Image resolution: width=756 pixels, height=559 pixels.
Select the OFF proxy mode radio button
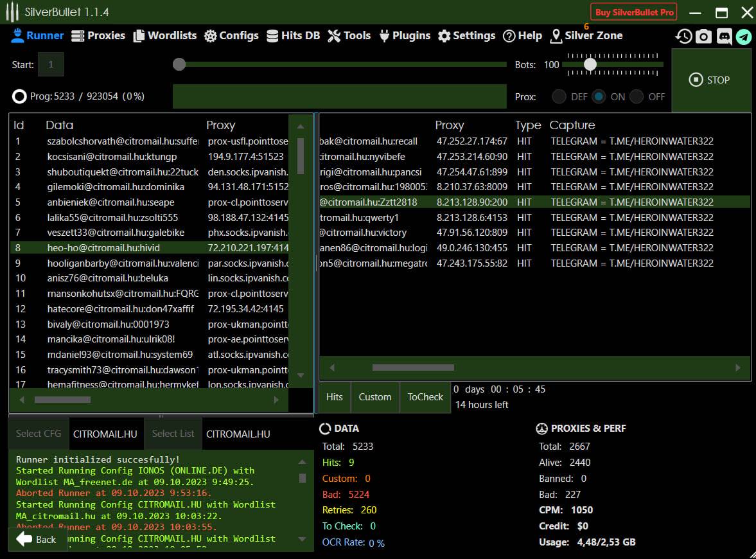(637, 96)
